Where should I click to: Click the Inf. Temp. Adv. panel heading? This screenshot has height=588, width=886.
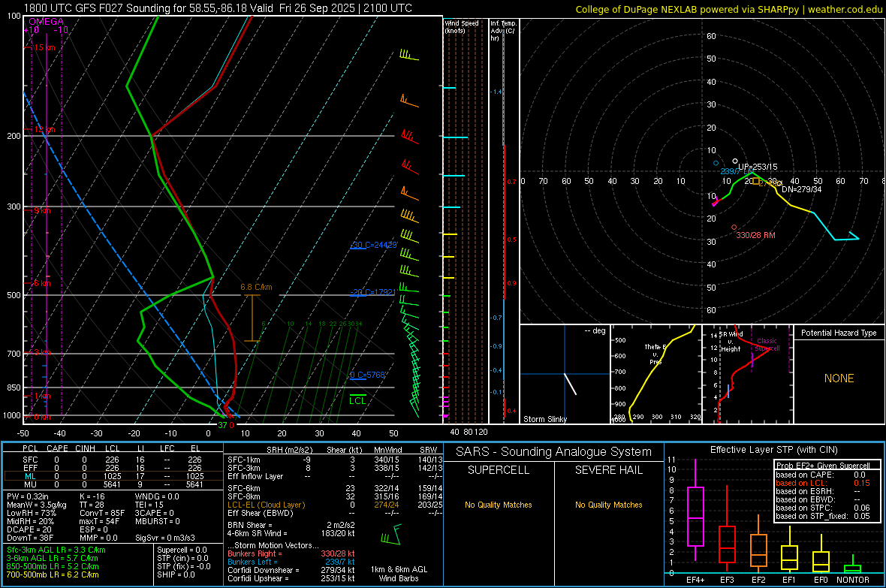click(503, 31)
